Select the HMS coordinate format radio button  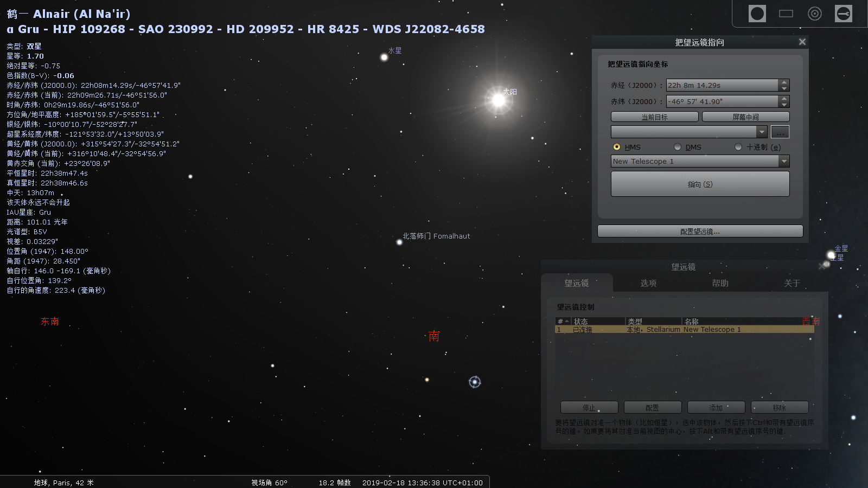point(617,147)
